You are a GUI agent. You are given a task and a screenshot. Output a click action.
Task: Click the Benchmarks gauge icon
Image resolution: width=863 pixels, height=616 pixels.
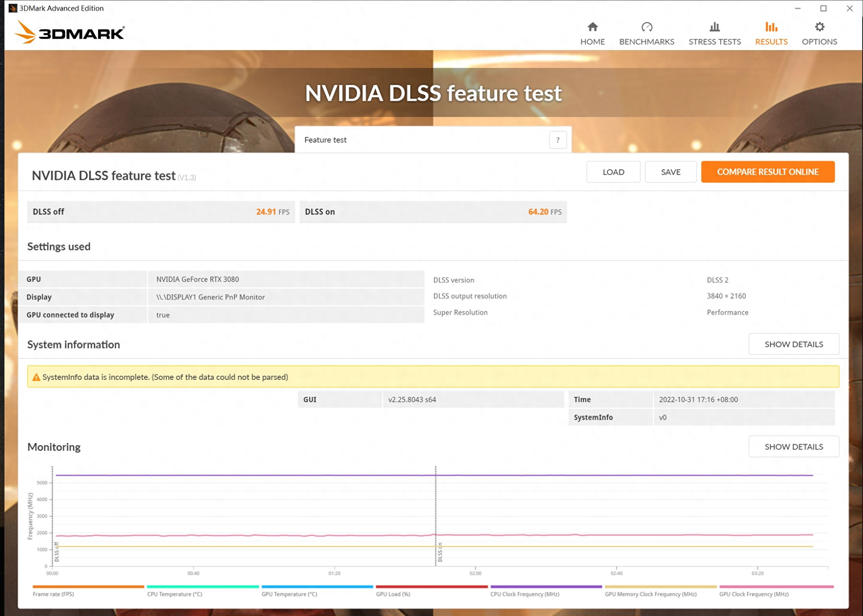point(647,27)
